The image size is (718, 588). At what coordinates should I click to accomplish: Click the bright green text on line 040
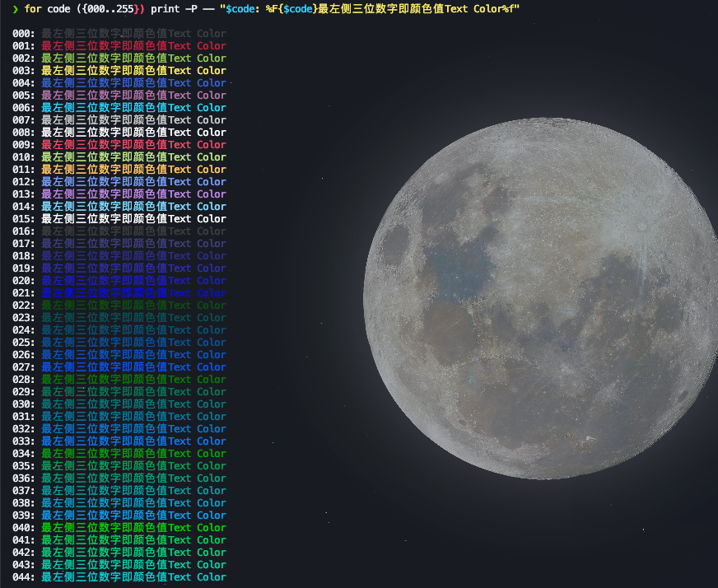click(133, 528)
